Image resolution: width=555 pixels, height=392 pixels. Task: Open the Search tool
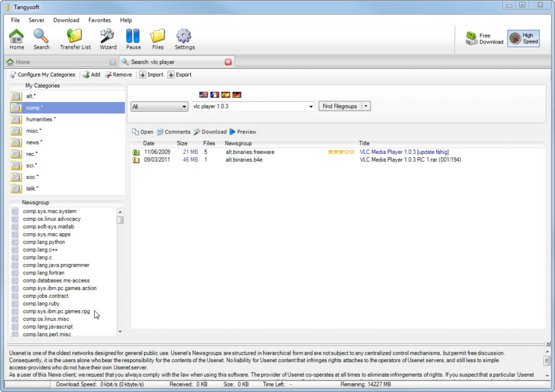coord(41,39)
